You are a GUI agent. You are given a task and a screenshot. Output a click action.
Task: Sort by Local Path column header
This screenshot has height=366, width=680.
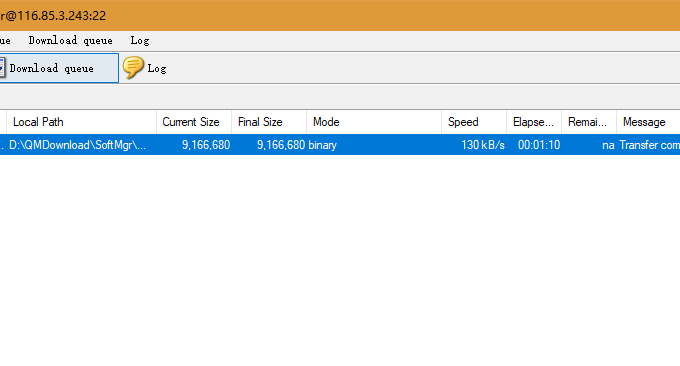pyautogui.click(x=81, y=122)
